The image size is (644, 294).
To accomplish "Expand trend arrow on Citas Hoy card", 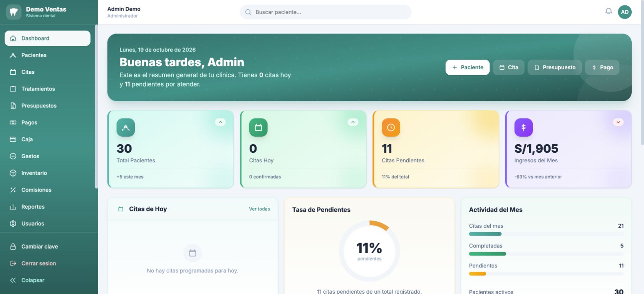I will click(353, 122).
